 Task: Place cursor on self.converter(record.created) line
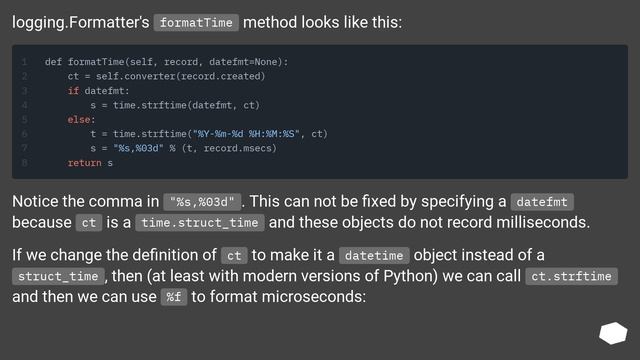point(166,76)
